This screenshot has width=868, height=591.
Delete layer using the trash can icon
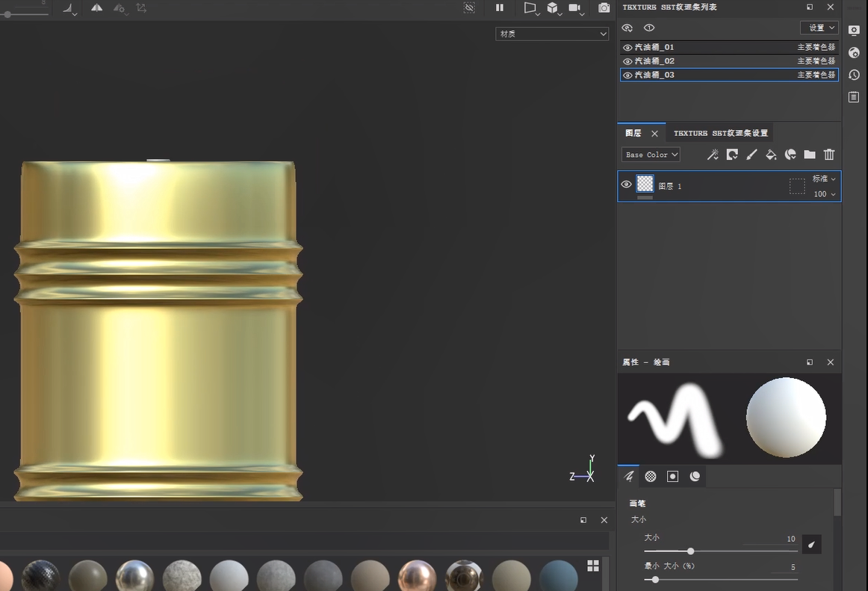tap(829, 155)
